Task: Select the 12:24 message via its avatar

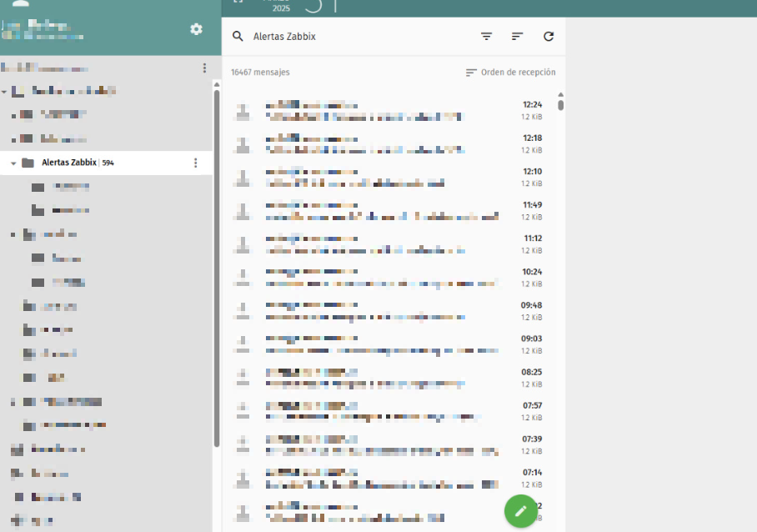Action: coord(242,111)
